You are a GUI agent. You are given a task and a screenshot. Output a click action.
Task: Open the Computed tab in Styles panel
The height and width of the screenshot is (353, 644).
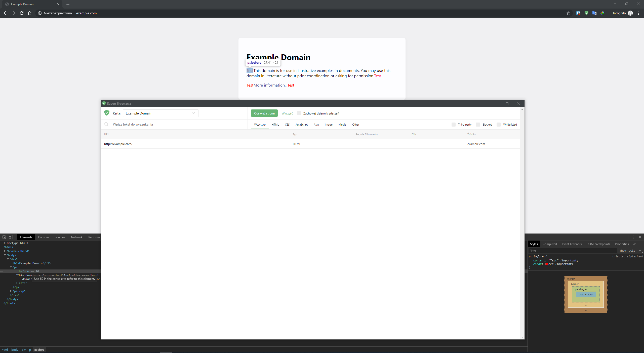pos(550,244)
